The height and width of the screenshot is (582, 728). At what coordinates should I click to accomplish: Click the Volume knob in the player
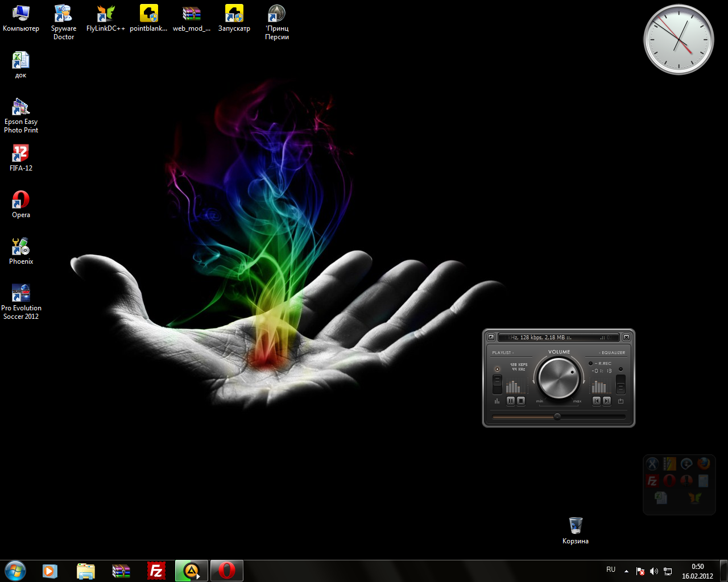tap(559, 378)
